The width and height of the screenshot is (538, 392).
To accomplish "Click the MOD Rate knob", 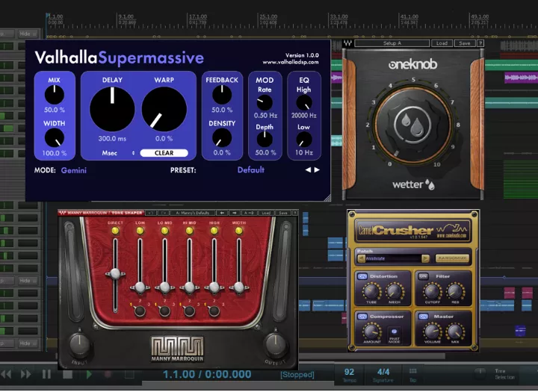I will tap(265, 102).
